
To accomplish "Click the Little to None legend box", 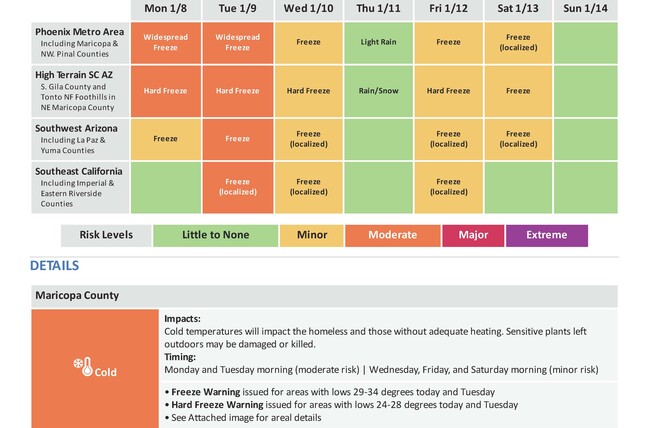I will pos(216,236).
